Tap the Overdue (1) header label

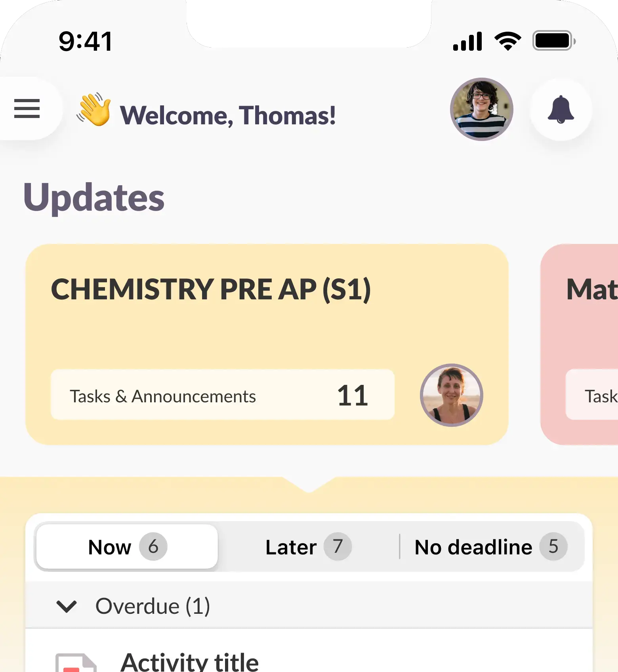[153, 606]
